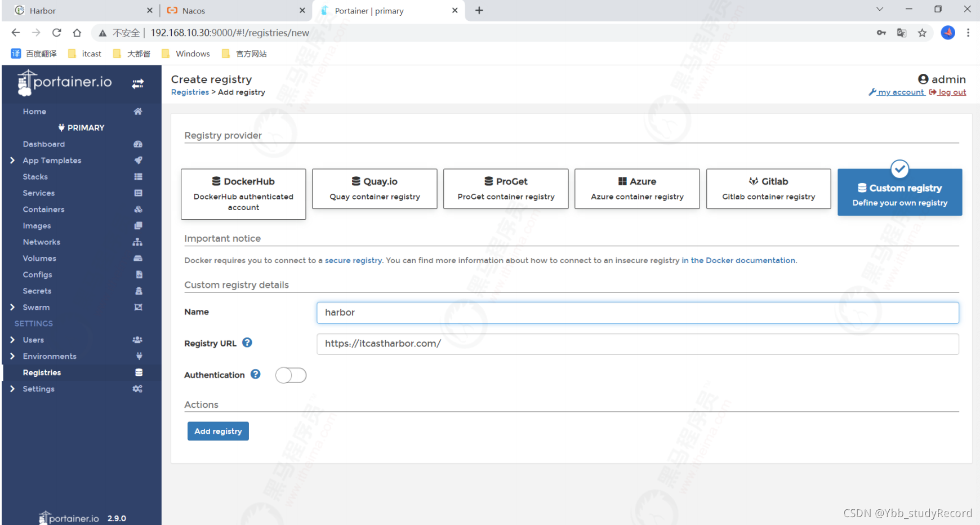Click the browser home icon

pos(77,33)
